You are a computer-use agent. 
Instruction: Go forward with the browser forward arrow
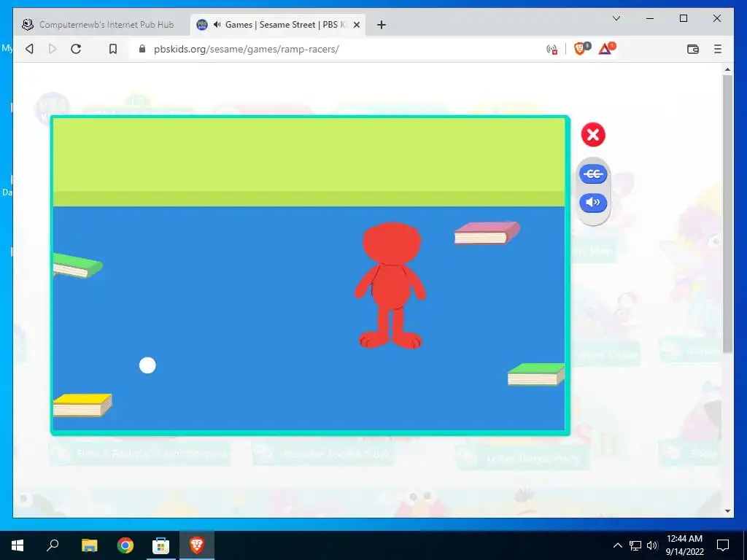(53, 49)
